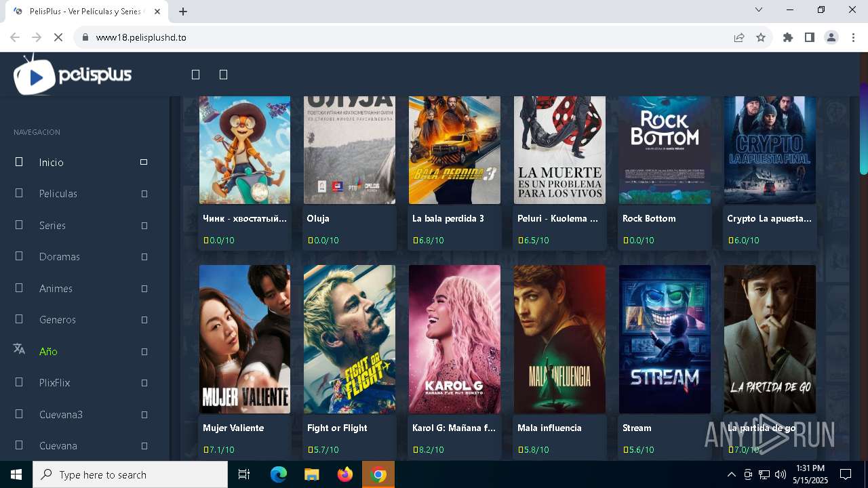Expand the Año submenu arrow
868x488 pixels.
point(144,352)
